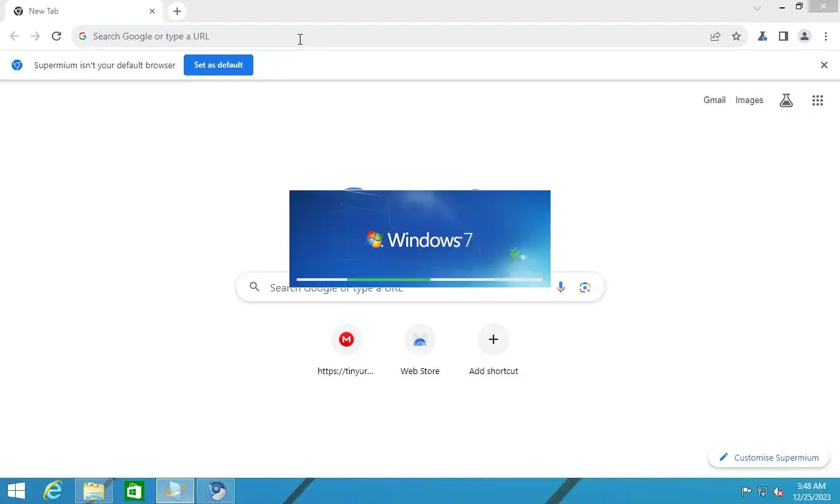Dismiss the default browser infobar
This screenshot has height=504, width=840.
tap(824, 65)
